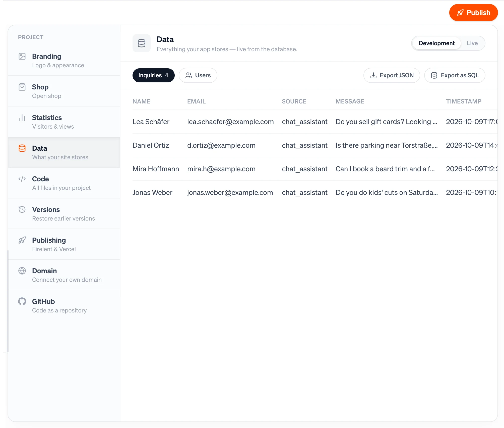Click the orange Publish button
Screen dimensions: 504x428
[473, 13]
